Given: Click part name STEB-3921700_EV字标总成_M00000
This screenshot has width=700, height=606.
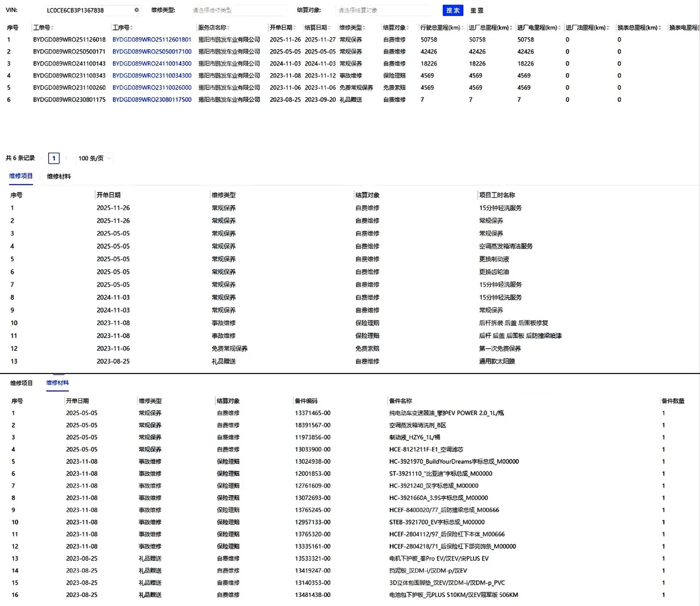Looking at the screenshot, I should [x=437, y=522].
